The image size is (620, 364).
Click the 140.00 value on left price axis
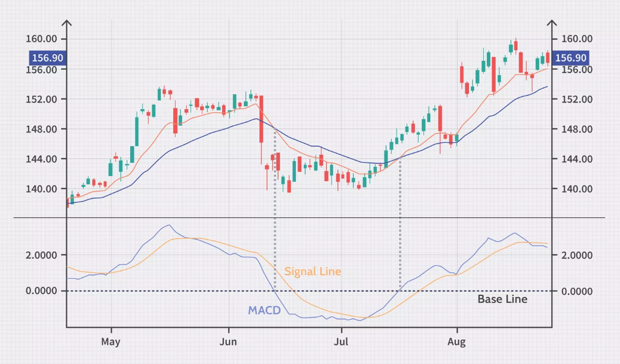point(42,189)
